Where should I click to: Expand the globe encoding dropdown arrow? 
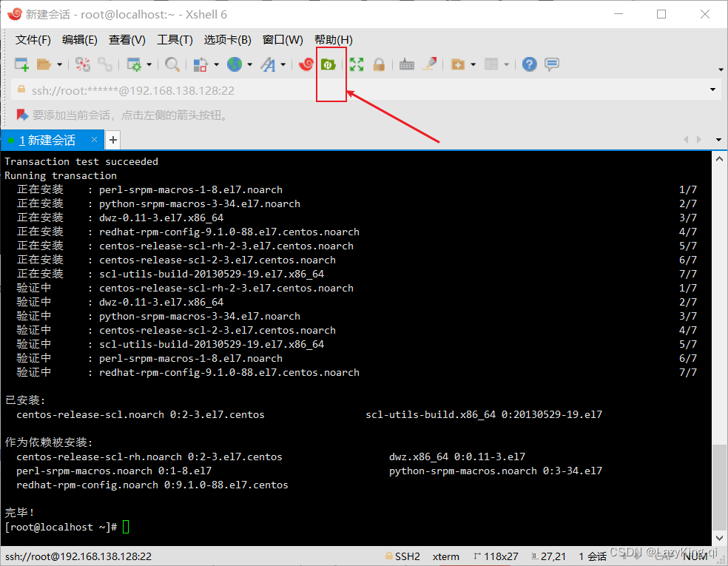pyautogui.click(x=250, y=64)
